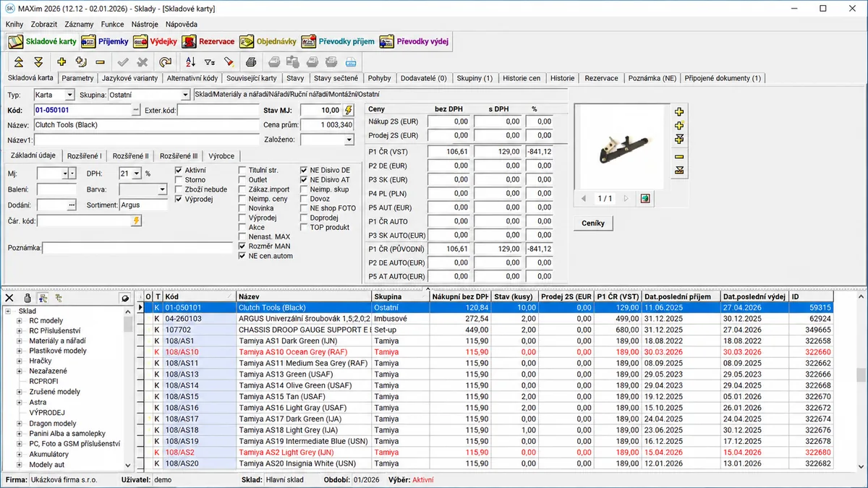Open the DPH rate dropdown
The image size is (868, 488).
[136, 174]
